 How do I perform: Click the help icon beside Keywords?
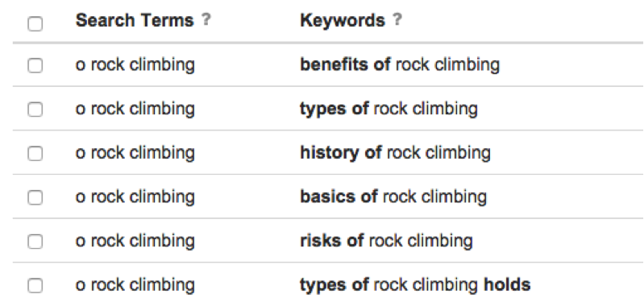coord(397,20)
